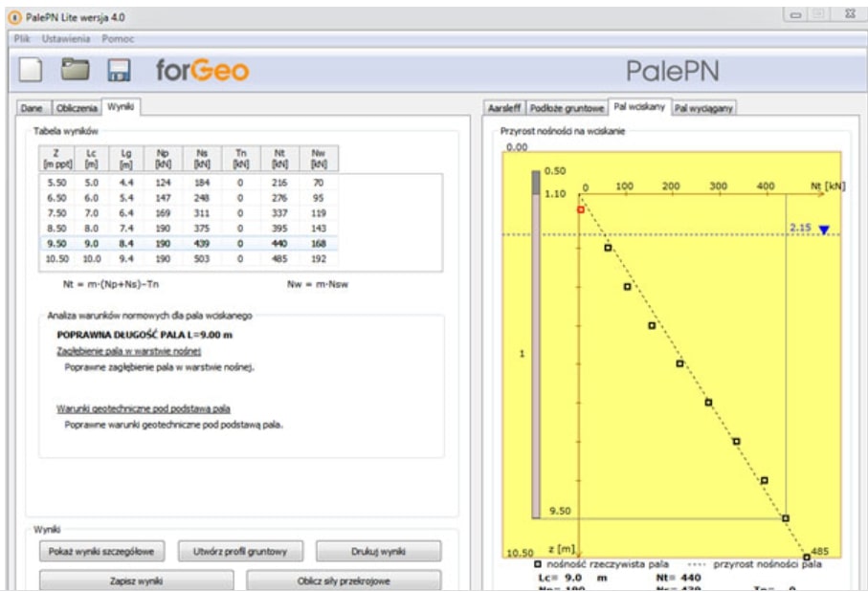Screen dimensions: 868x592
Task: Select the Pal wyciągany tab
Action: (x=703, y=109)
